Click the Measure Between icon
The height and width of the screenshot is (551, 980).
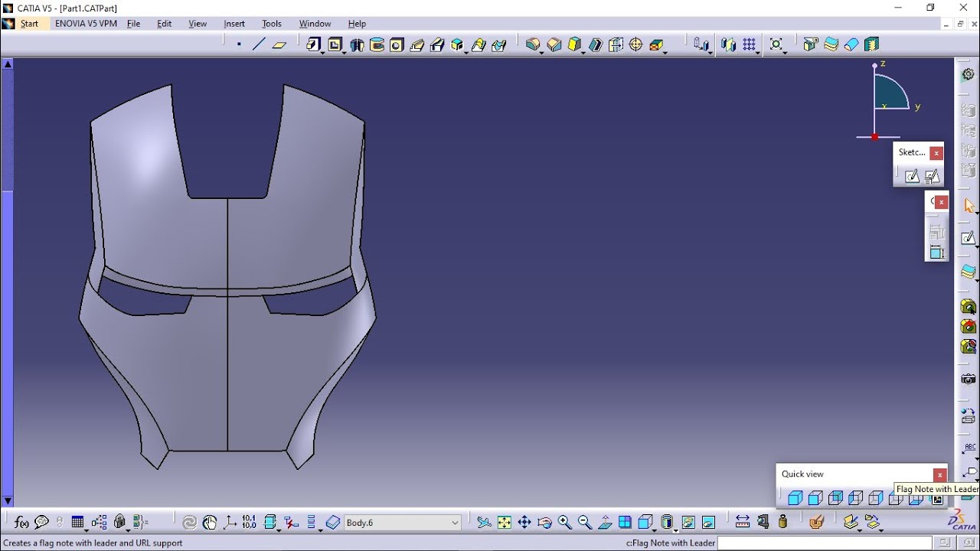pyautogui.click(x=743, y=523)
